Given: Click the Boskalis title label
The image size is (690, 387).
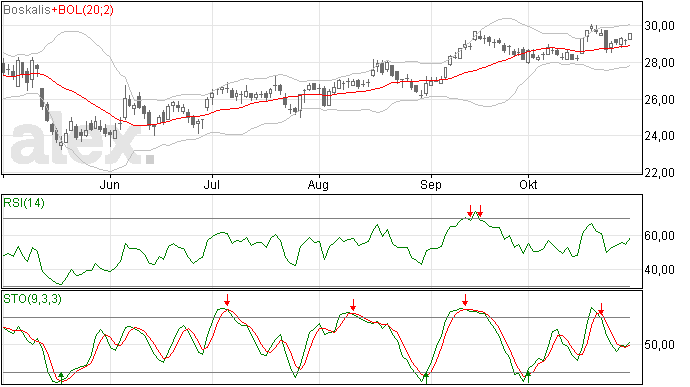Looking at the screenshot, I should click(27, 10).
